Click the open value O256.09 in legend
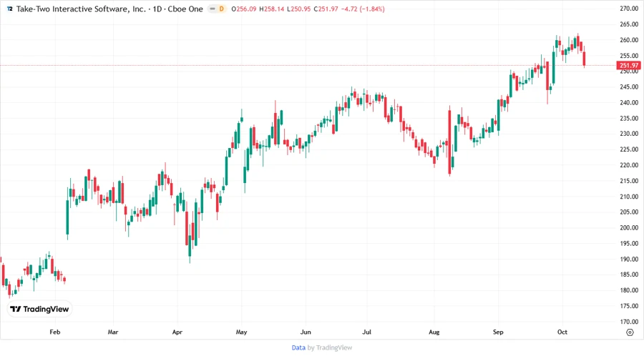 coord(245,9)
